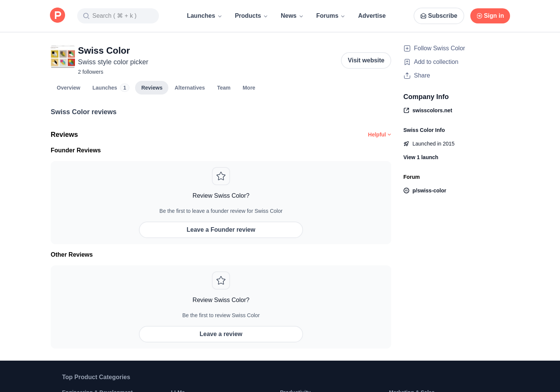The height and width of the screenshot is (392, 560).
Task: Click the Add to collection bookmark icon
Action: pos(407,62)
